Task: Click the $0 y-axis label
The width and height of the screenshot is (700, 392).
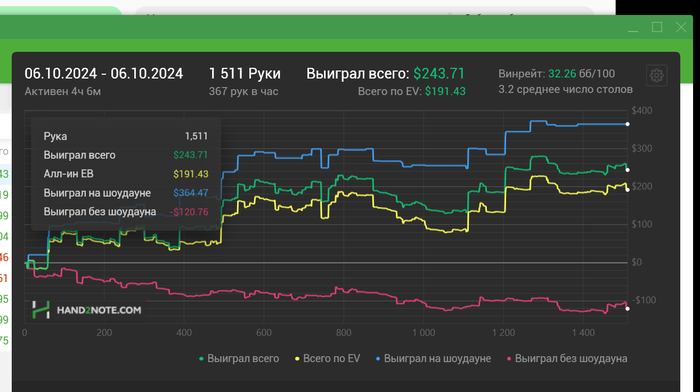Action: (x=637, y=262)
